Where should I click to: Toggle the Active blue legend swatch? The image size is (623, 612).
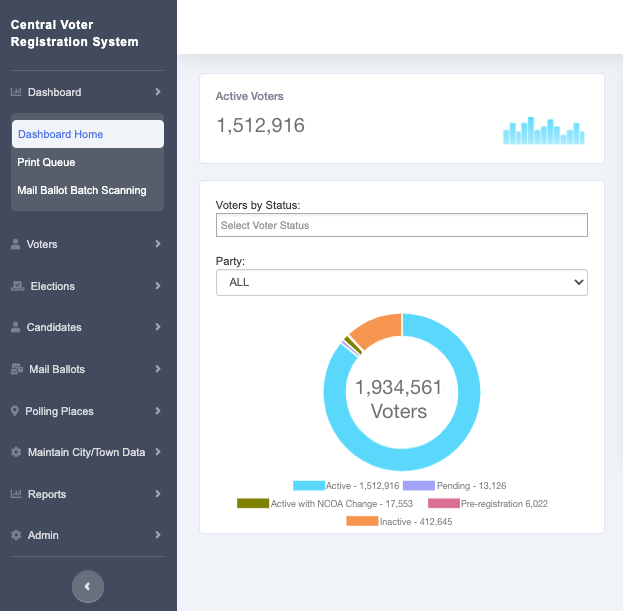click(x=308, y=485)
